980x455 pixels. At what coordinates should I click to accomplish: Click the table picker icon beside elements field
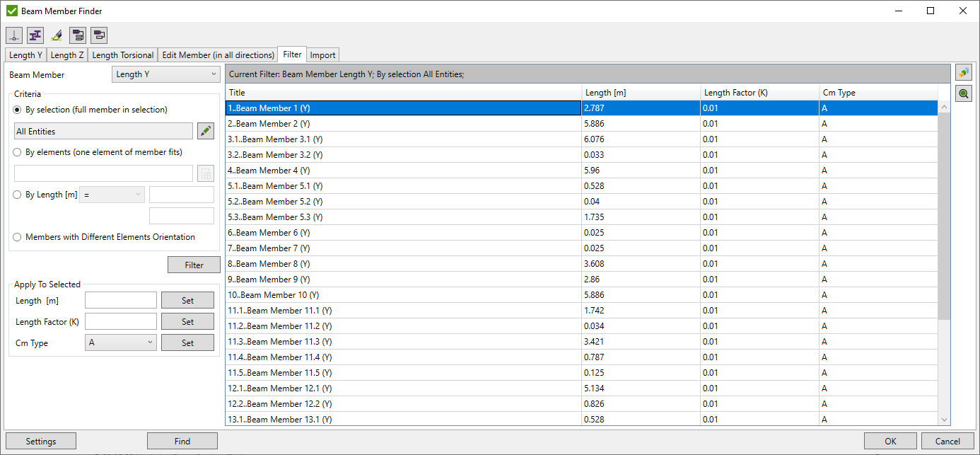pos(205,173)
